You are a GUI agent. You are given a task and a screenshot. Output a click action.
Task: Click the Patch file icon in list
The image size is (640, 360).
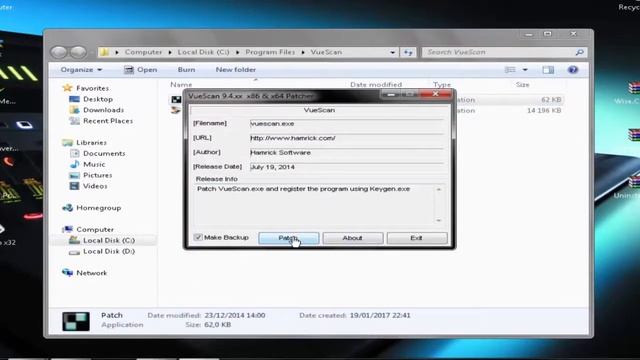[x=176, y=99]
